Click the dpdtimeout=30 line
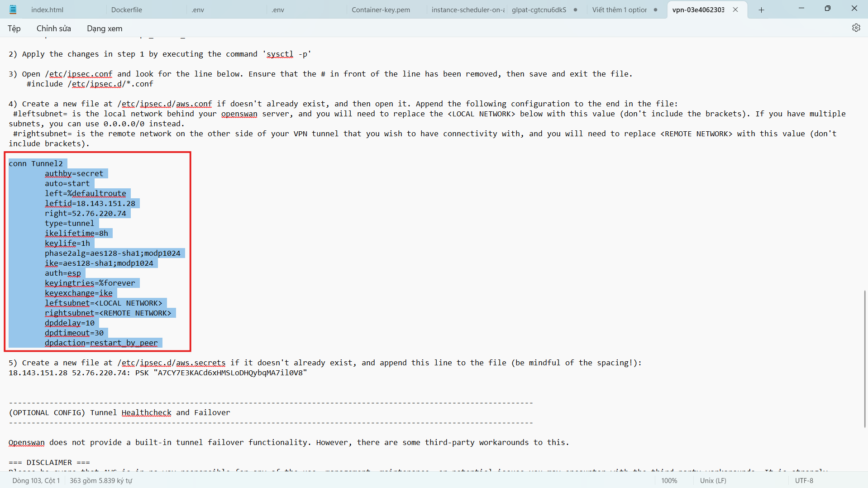Image resolution: width=868 pixels, height=488 pixels. [74, 333]
